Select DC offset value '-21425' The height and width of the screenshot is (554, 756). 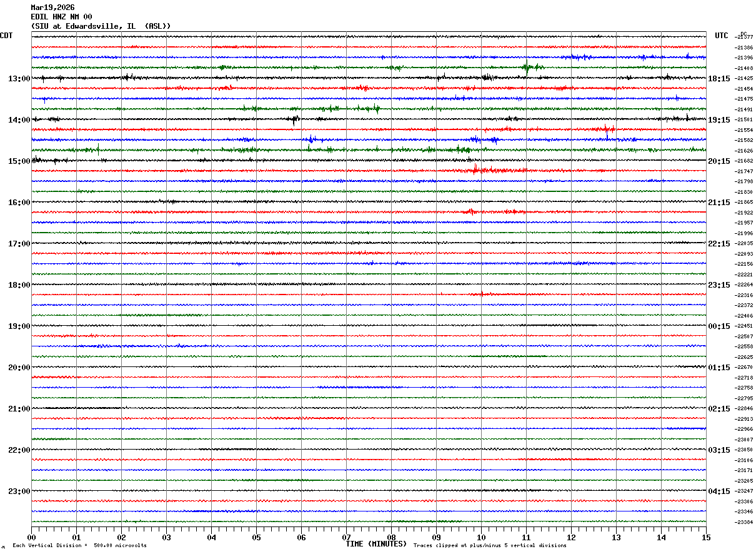(x=744, y=78)
